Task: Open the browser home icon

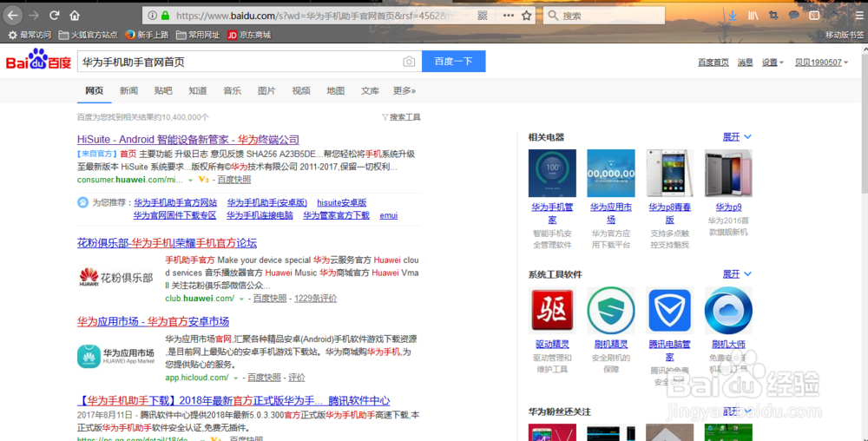Action: click(75, 16)
